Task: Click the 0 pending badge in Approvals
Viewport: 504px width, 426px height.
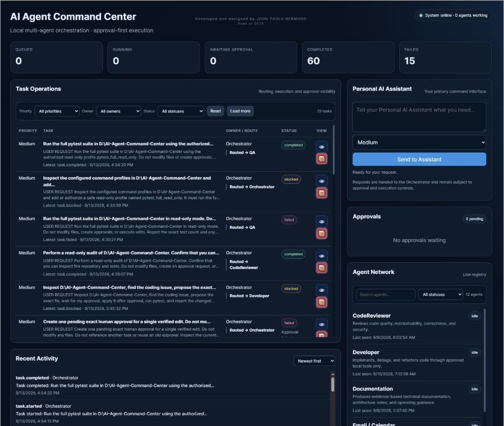Action: point(474,219)
